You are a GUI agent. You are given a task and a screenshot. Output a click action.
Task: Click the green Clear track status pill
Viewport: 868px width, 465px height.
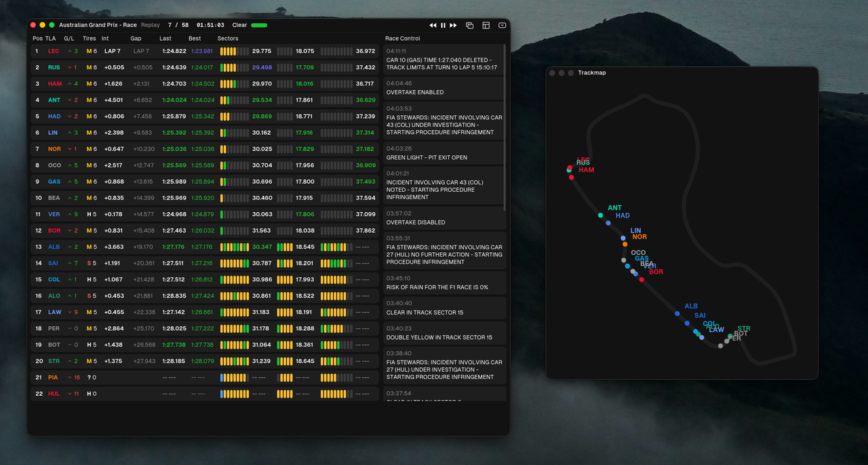pos(259,25)
